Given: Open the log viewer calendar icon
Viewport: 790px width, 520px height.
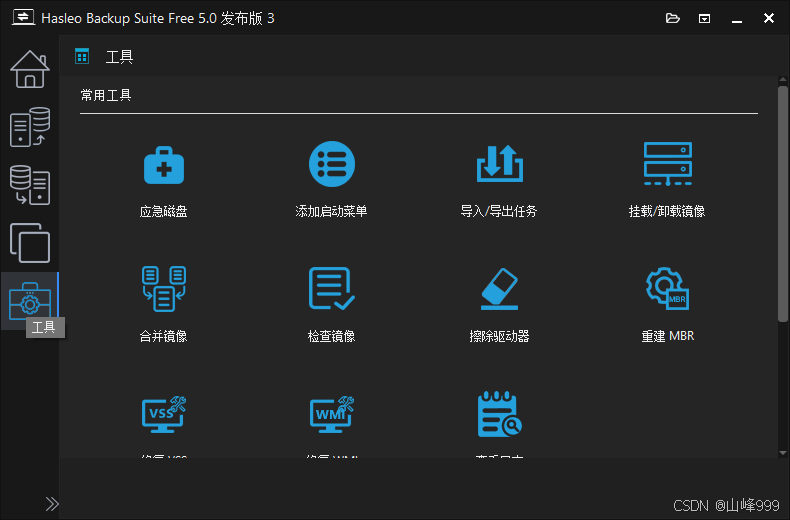Looking at the screenshot, I should point(499,414).
